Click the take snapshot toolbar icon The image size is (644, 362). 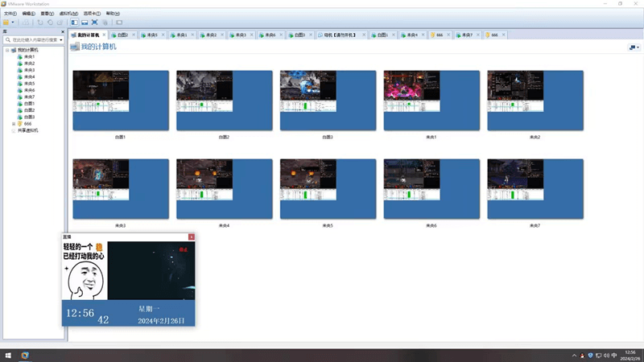coord(40,23)
